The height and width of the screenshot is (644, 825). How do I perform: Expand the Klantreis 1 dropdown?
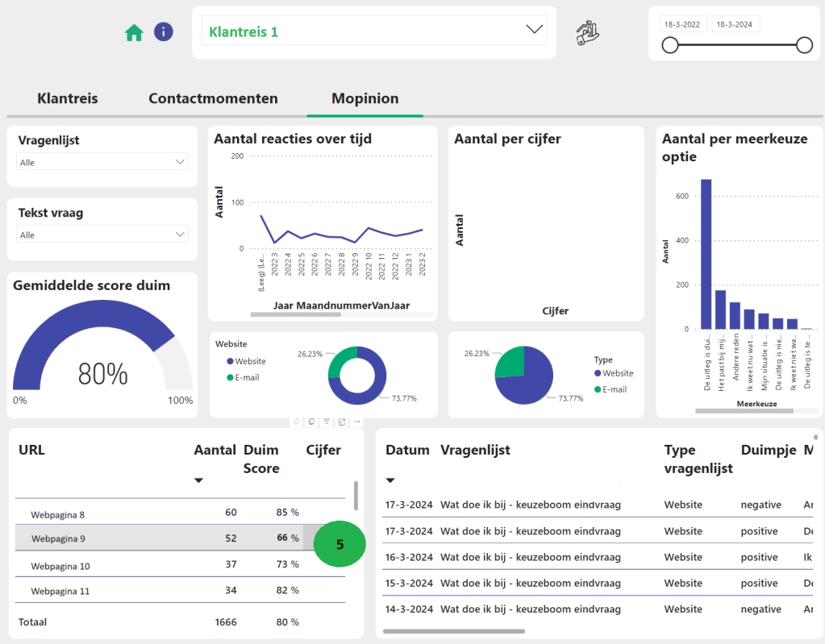coord(534,30)
